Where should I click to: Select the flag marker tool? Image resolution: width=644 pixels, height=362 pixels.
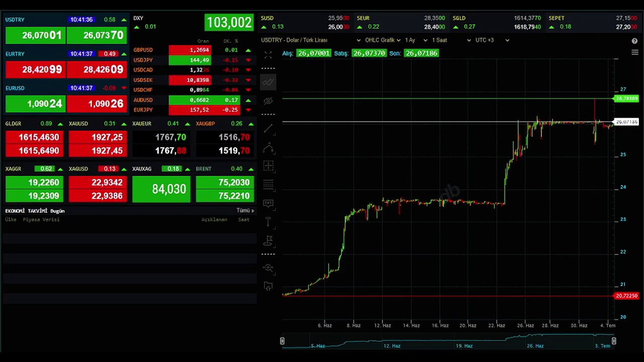tap(268, 241)
